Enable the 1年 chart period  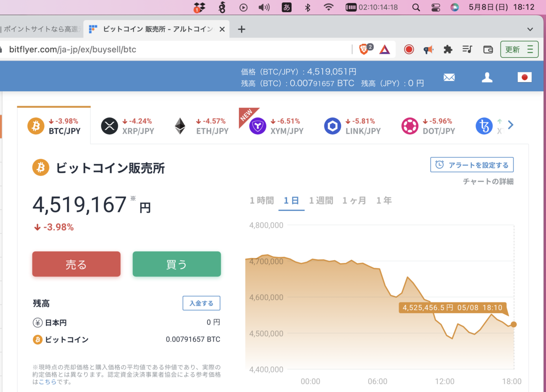pos(384,200)
